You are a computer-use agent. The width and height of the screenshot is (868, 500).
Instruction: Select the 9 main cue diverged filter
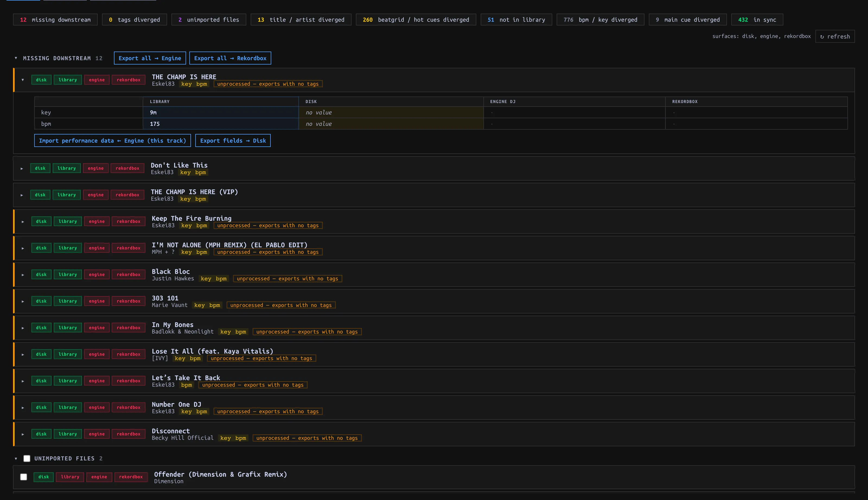[688, 20]
